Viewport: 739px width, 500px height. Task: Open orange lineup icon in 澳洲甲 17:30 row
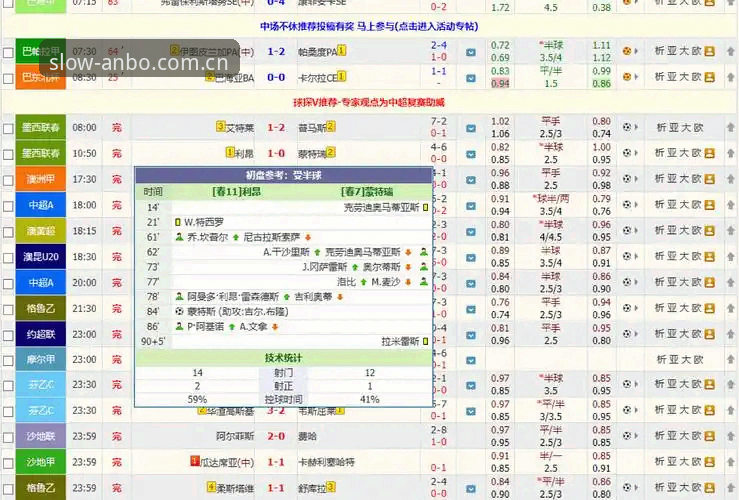(x=710, y=179)
